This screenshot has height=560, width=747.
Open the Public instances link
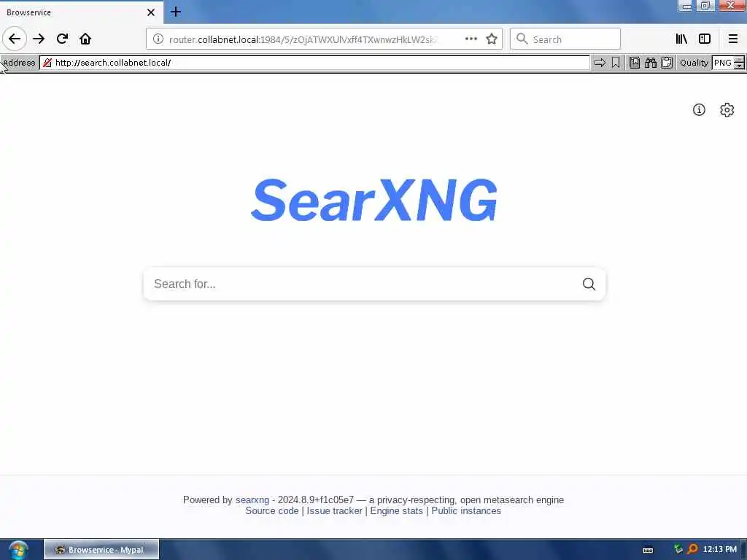466,511
